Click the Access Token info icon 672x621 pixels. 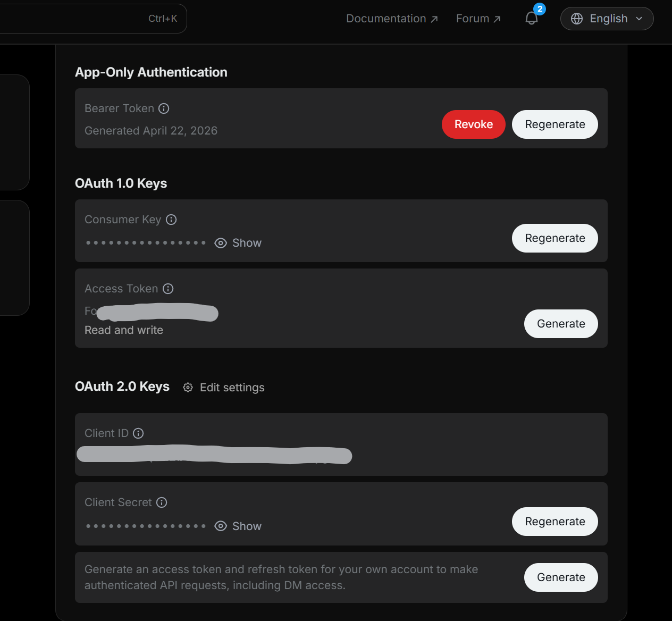(x=168, y=289)
